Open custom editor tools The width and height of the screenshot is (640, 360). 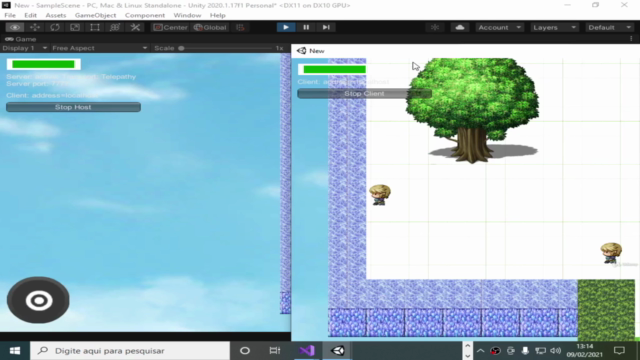135,27
